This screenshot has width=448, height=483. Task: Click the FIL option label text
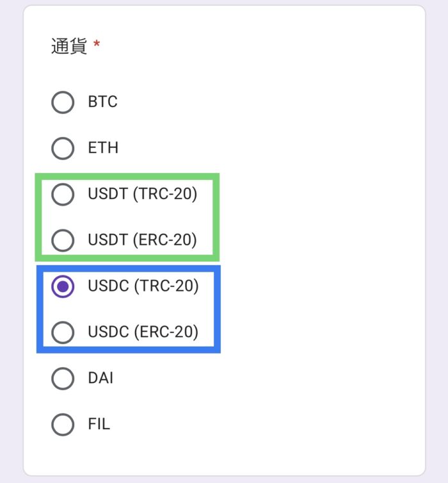(x=99, y=424)
